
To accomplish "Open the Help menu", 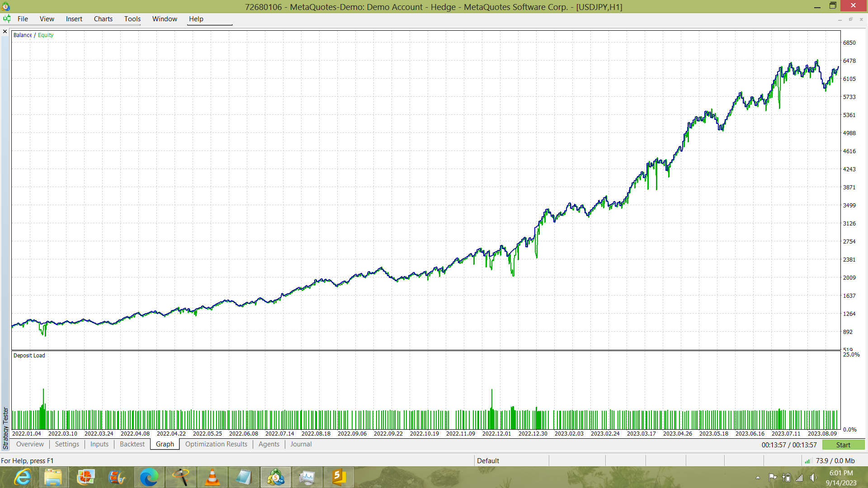I will [196, 19].
